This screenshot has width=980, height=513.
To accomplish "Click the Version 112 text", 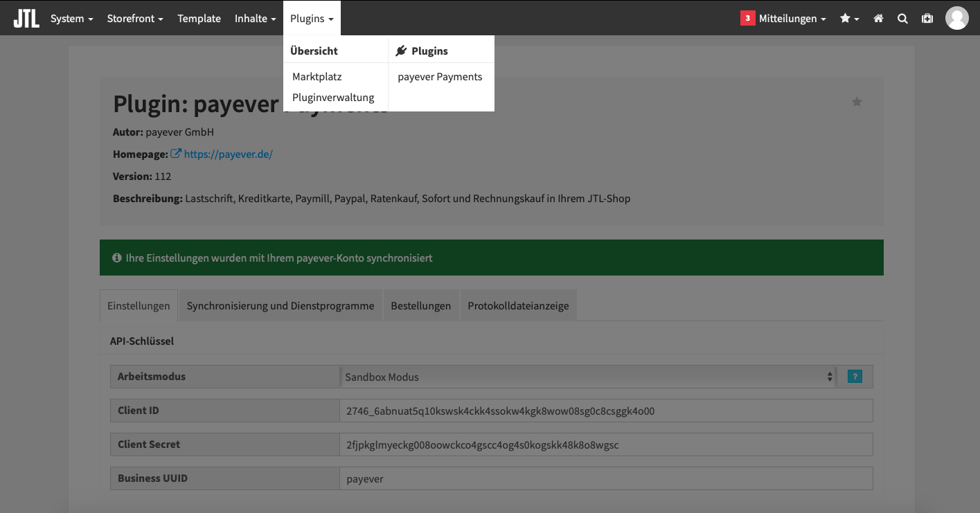I will (x=142, y=176).
